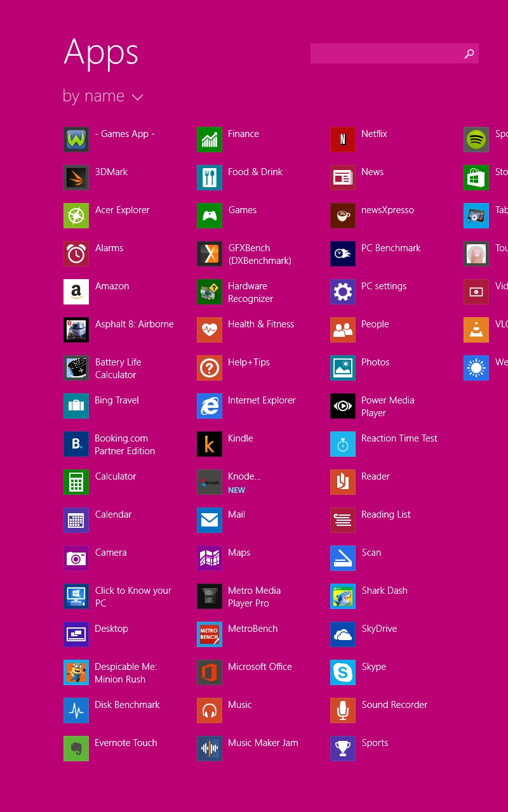Open the Amazon app icon
Image resolution: width=508 pixels, height=812 pixels.
[76, 292]
